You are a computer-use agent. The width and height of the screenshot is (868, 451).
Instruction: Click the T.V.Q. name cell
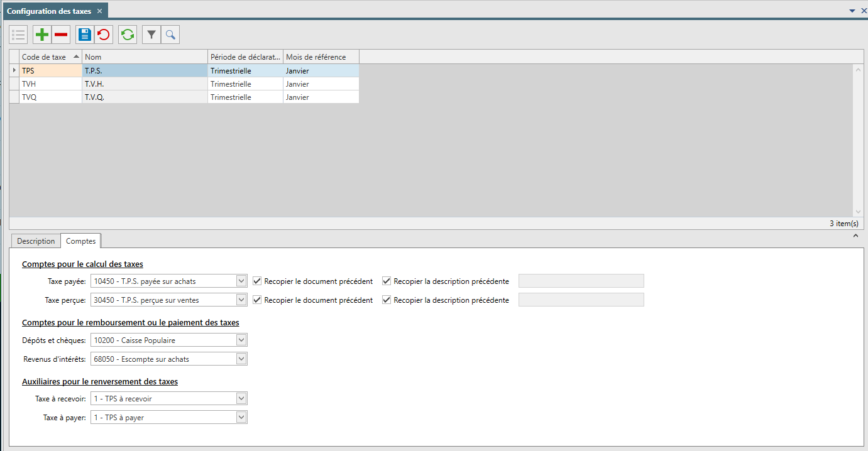[x=145, y=97]
